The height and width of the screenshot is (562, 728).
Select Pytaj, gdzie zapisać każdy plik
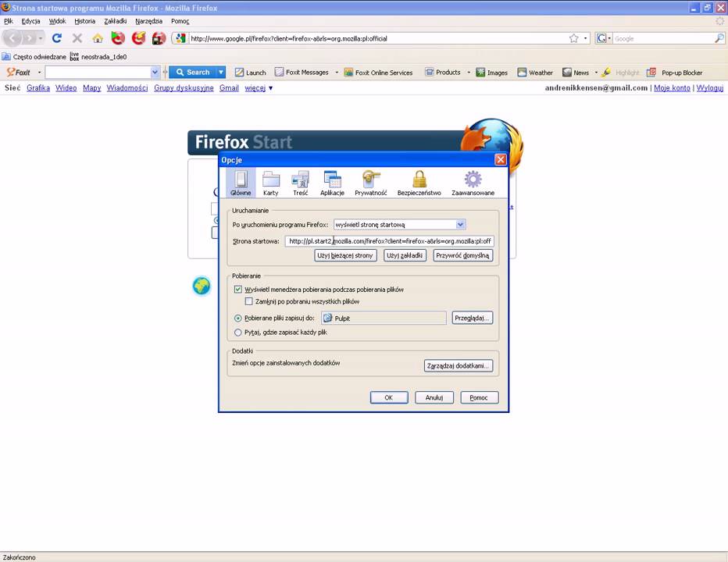pyautogui.click(x=238, y=333)
